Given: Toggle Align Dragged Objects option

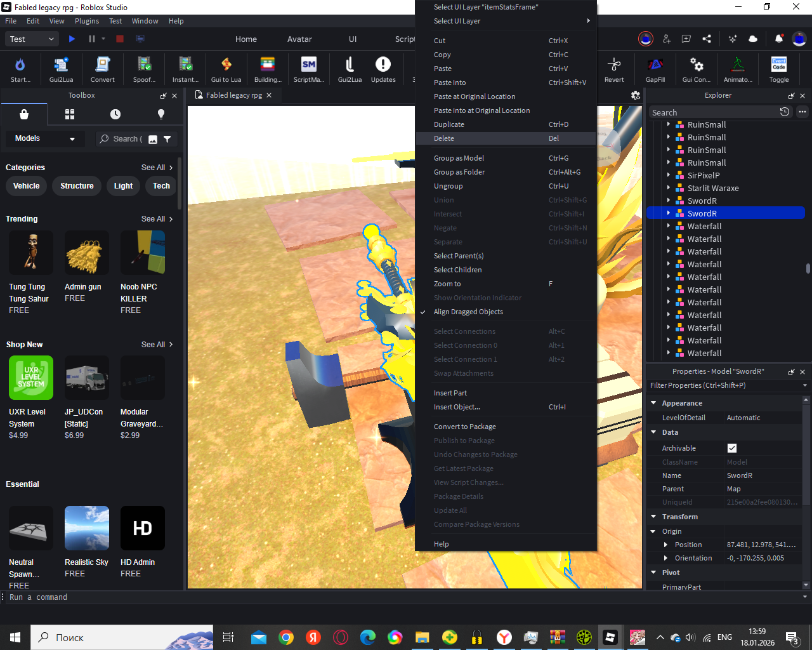Looking at the screenshot, I should (468, 312).
